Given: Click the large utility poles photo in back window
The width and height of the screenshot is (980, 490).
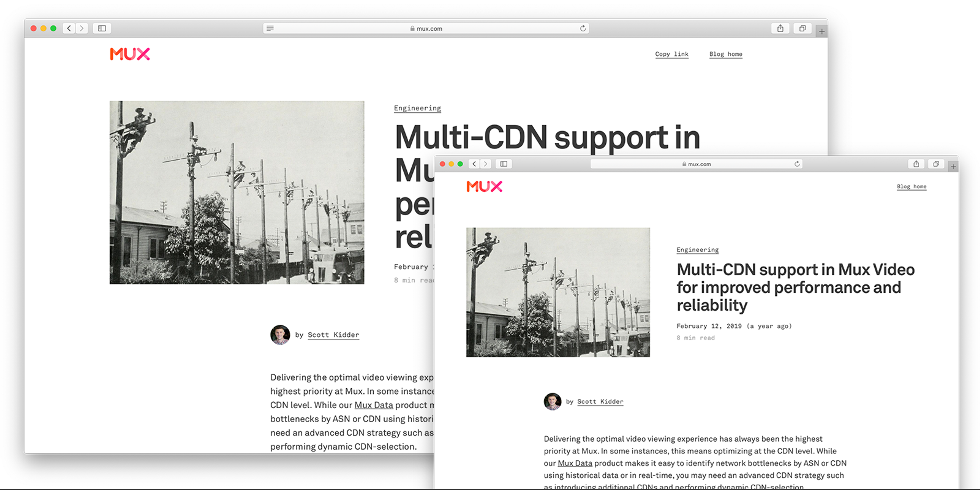Looking at the screenshot, I should [x=237, y=192].
